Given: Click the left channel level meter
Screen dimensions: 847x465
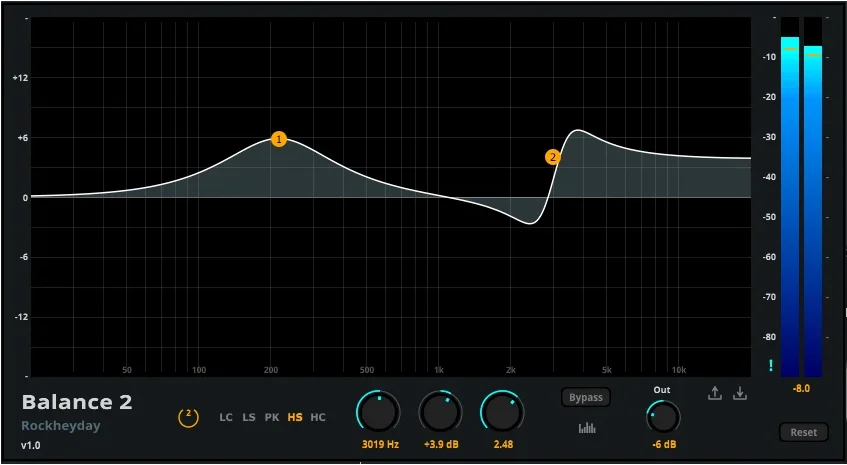Looking at the screenshot, I should (x=790, y=197).
